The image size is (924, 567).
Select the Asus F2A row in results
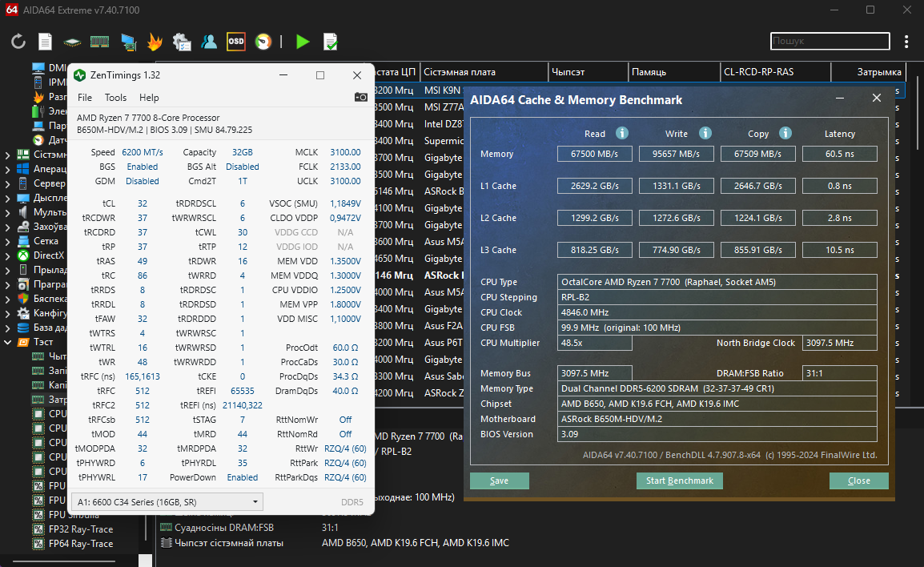(443, 325)
